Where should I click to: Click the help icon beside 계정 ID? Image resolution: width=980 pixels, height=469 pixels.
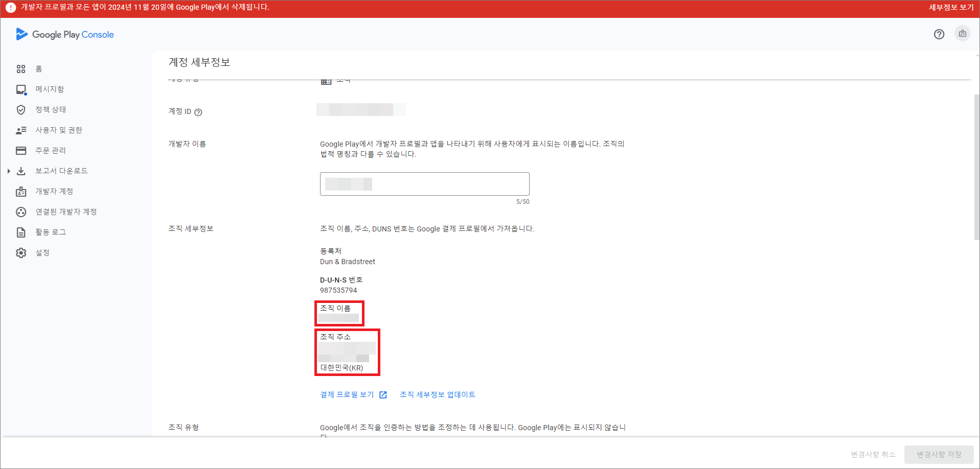(198, 112)
